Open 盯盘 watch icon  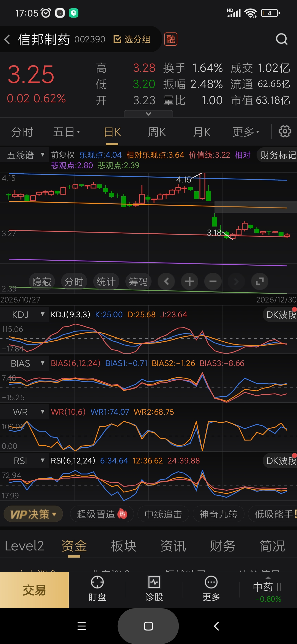pos(97,588)
